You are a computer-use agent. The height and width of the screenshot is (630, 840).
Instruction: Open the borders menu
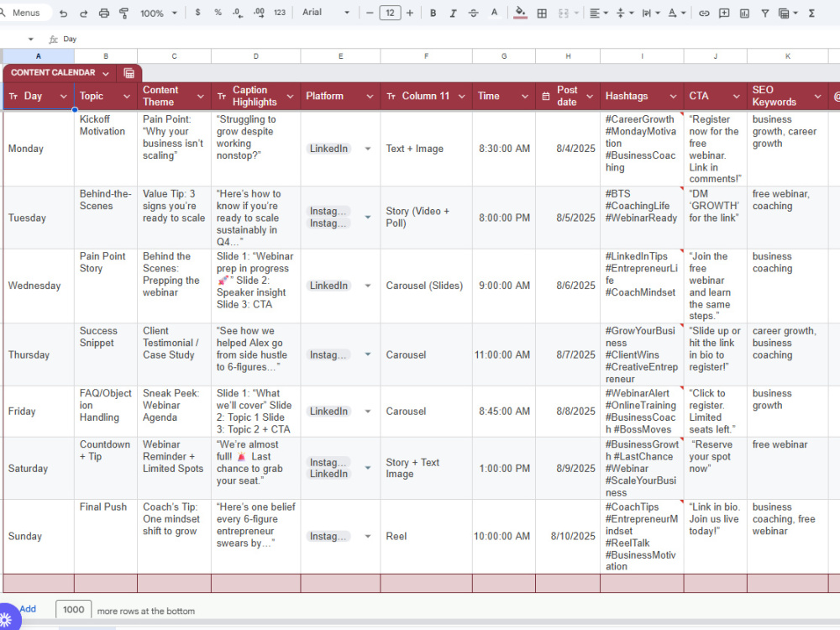click(542, 13)
